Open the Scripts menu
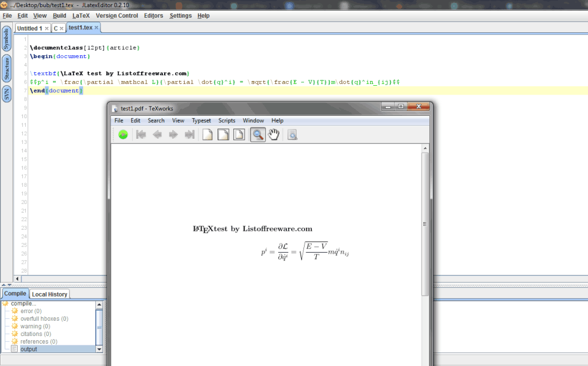 click(x=227, y=120)
